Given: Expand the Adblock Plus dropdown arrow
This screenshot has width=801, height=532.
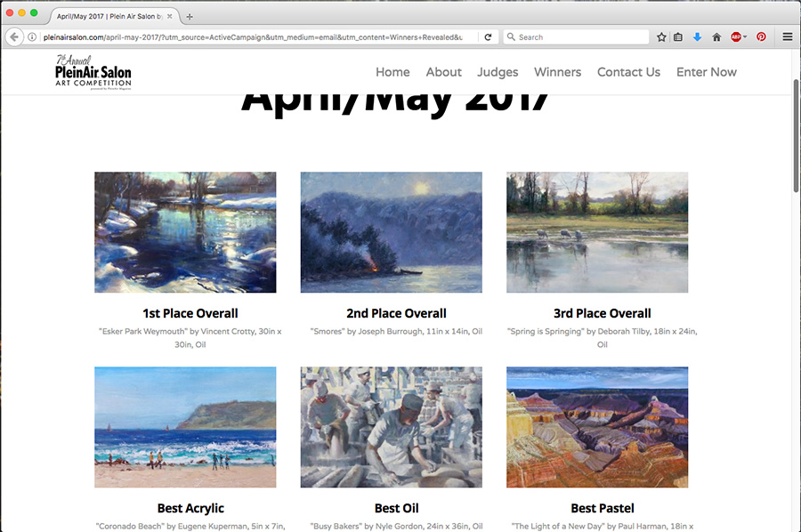Looking at the screenshot, I should [x=745, y=36].
